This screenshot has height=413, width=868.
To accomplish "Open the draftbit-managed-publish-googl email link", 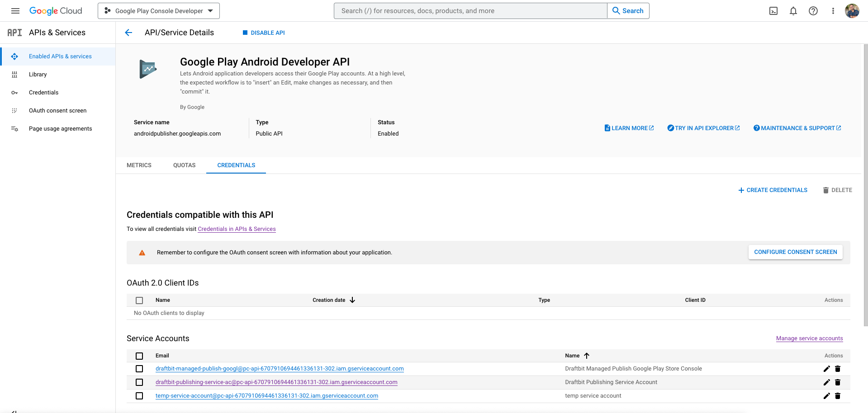I will (280, 369).
